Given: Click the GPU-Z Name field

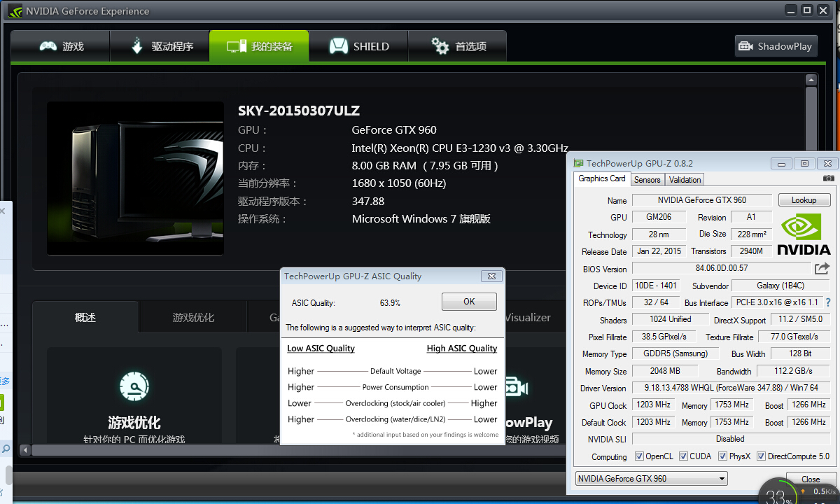Looking at the screenshot, I should (x=702, y=200).
